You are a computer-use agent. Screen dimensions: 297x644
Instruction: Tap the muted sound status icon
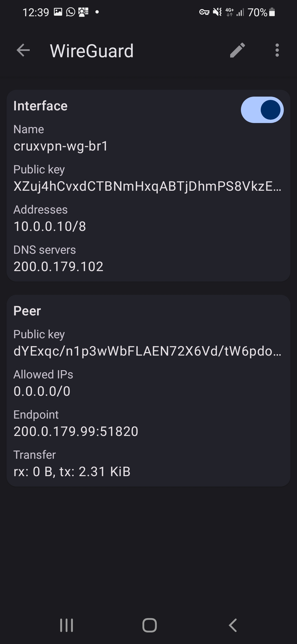coord(217,12)
